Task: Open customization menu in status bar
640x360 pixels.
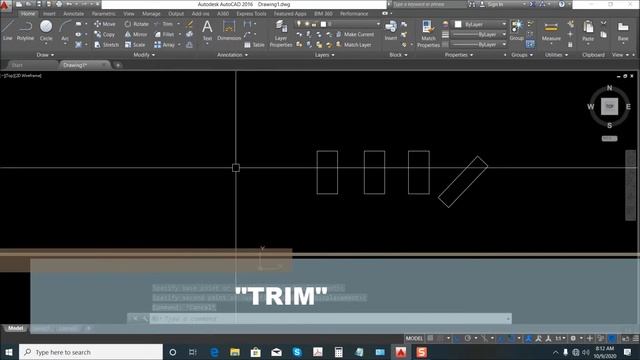Action: (636, 338)
